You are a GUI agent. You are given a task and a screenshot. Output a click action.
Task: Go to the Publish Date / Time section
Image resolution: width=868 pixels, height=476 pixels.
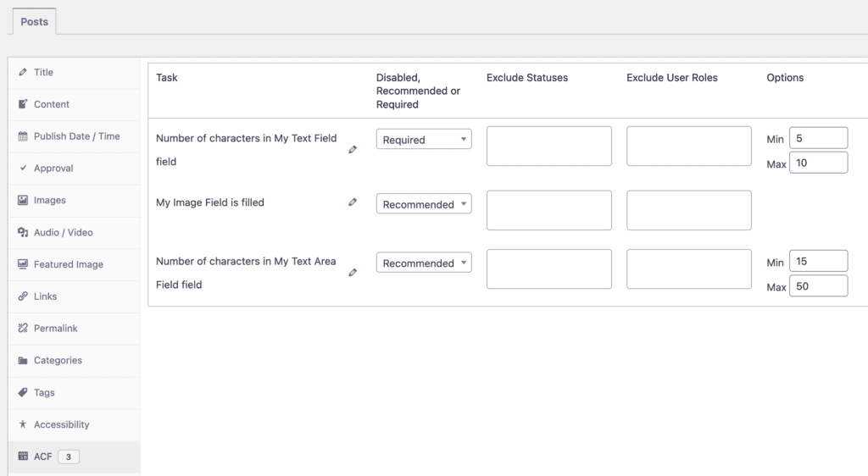point(76,136)
